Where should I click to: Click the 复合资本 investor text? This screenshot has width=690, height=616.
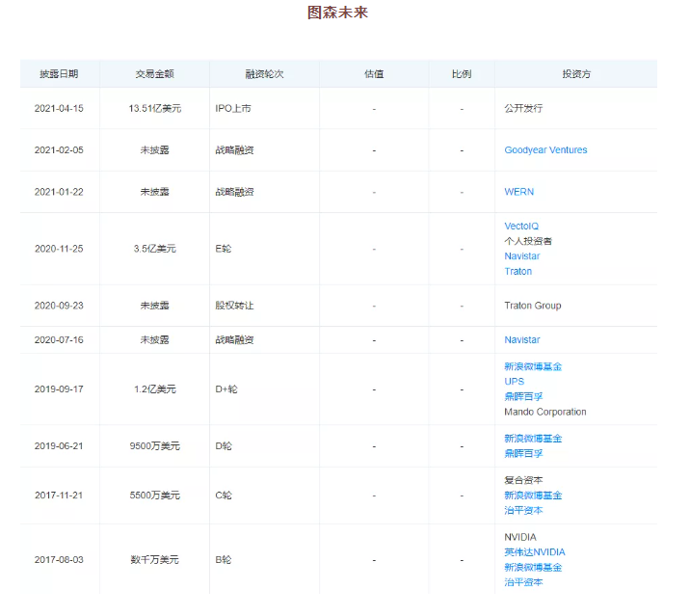[523, 480]
